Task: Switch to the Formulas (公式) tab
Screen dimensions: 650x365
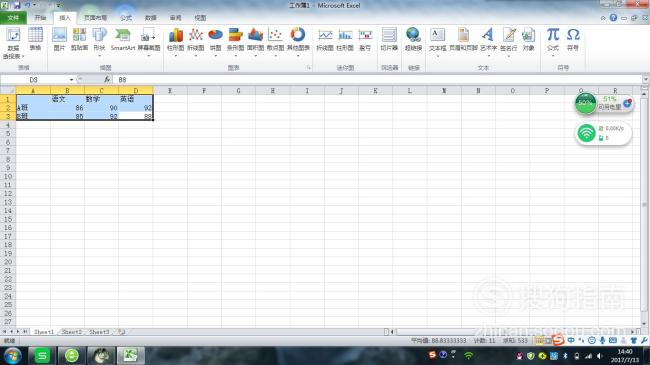Action: pyautogui.click(x=126, y=18)
